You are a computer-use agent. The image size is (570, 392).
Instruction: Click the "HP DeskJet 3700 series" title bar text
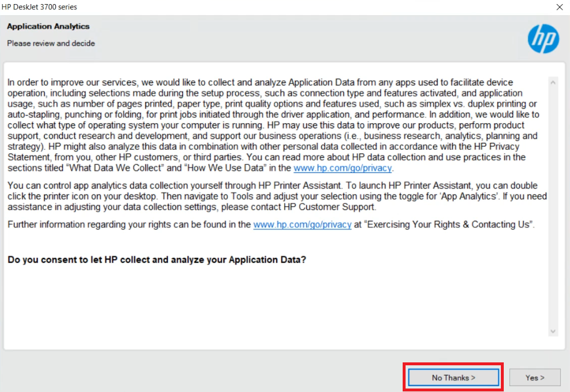40,7
